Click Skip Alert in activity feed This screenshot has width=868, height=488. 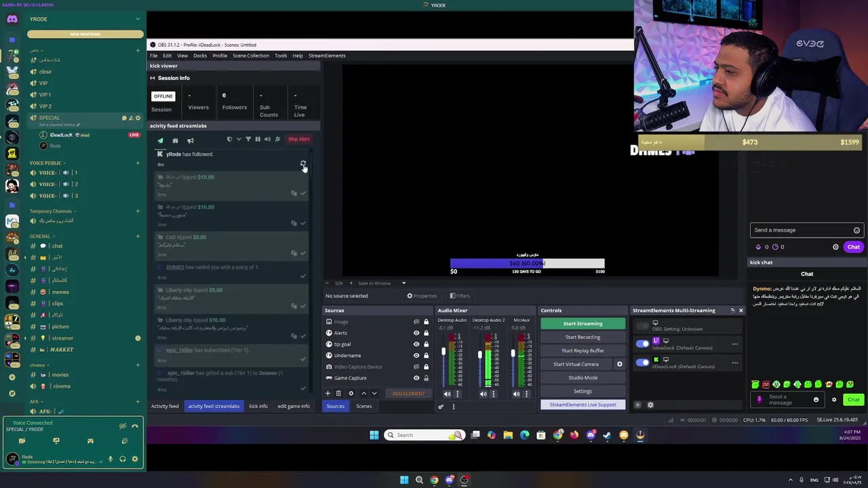(x=298, y=139)
